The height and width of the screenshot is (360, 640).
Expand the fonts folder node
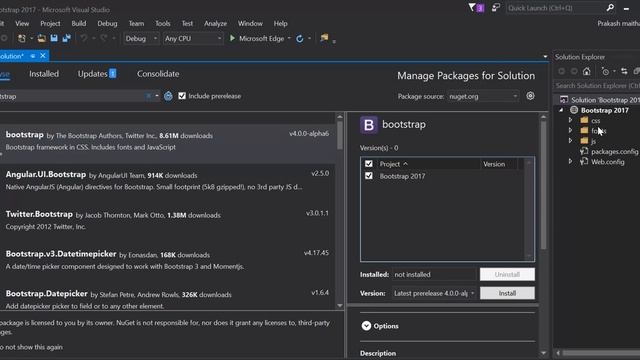[x=570, y=130]
